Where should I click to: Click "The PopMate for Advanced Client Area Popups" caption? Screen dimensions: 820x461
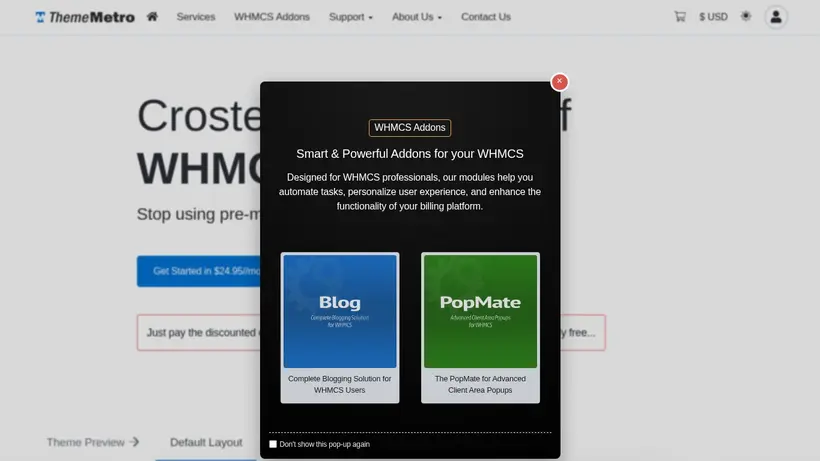tap(480, 384)
